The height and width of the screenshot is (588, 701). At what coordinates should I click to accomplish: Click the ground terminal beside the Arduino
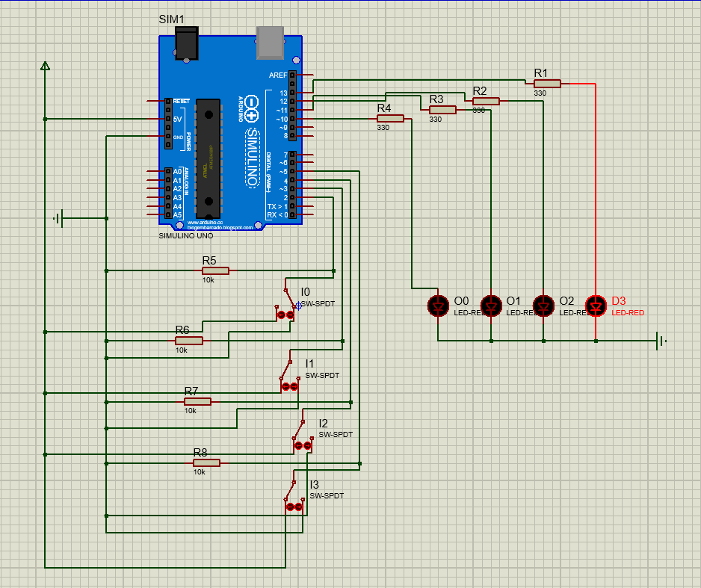pos(59,218)
